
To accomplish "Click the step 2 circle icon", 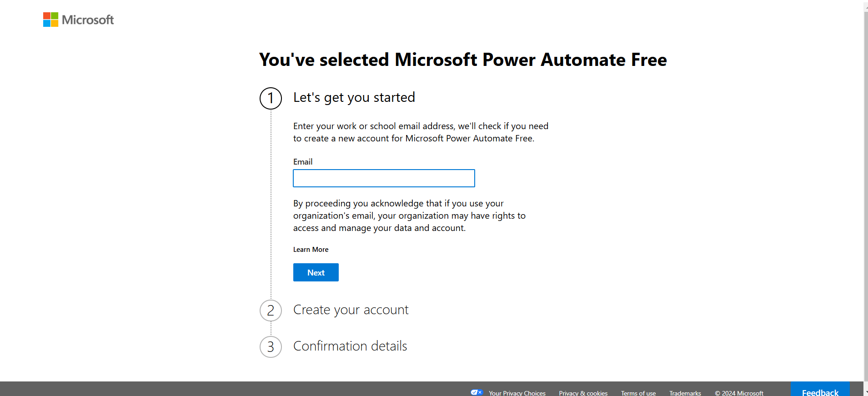I will [x=271, y=311].
